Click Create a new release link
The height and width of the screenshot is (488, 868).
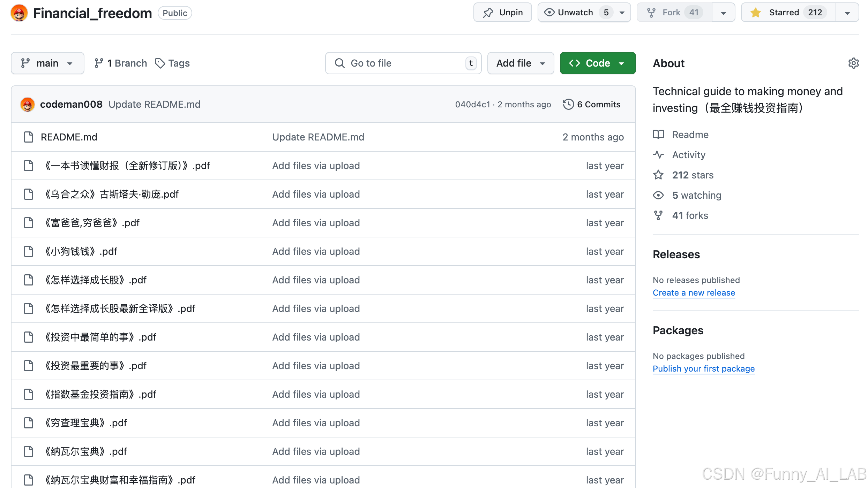click(694, 293)
